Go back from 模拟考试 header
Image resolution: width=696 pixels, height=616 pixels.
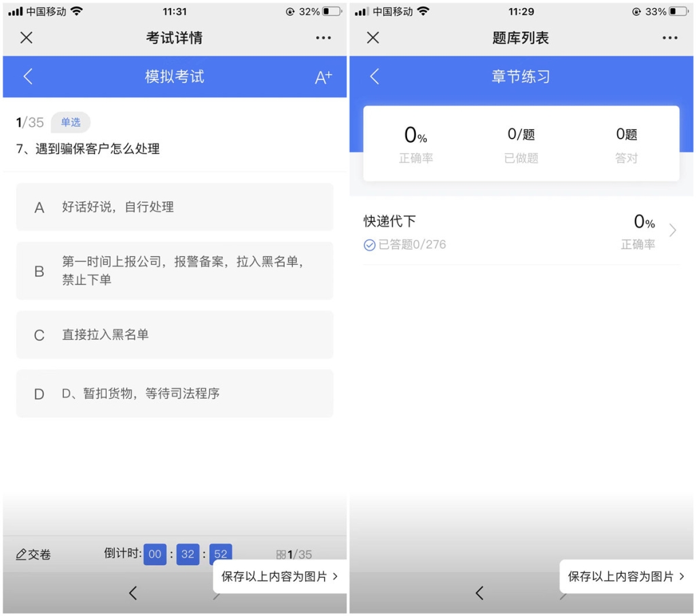tap(28, 76)
